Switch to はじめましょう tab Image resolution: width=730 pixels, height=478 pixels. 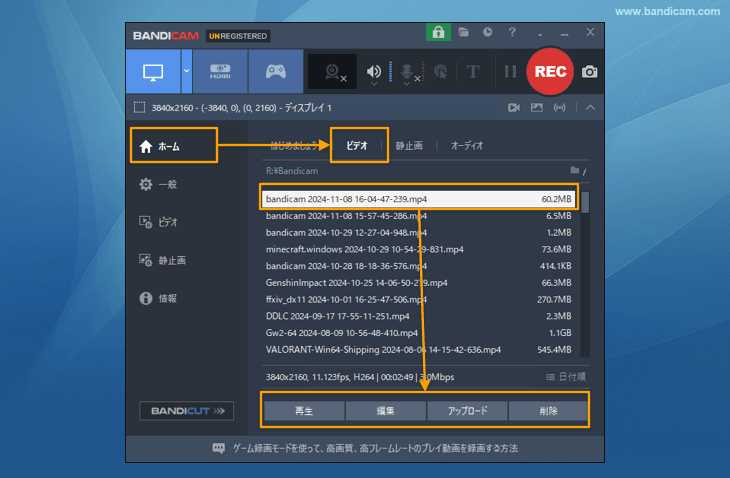(x=293, y=146)
